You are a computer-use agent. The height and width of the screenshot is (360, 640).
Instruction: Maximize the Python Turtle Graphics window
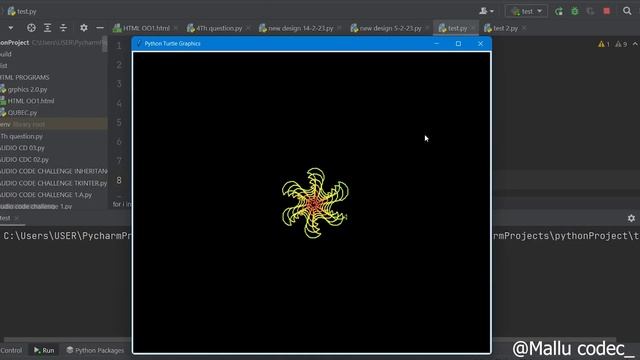(458, 44)
